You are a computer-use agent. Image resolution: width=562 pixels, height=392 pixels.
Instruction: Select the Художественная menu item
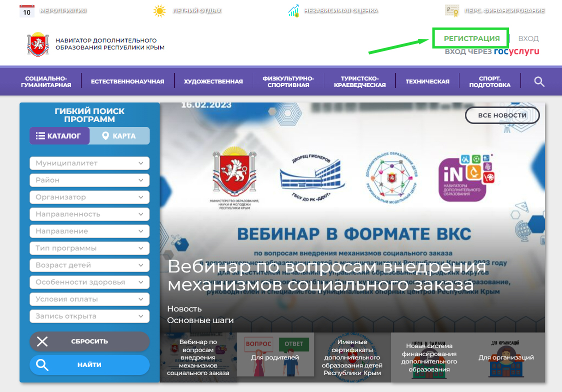coord(213,81)
